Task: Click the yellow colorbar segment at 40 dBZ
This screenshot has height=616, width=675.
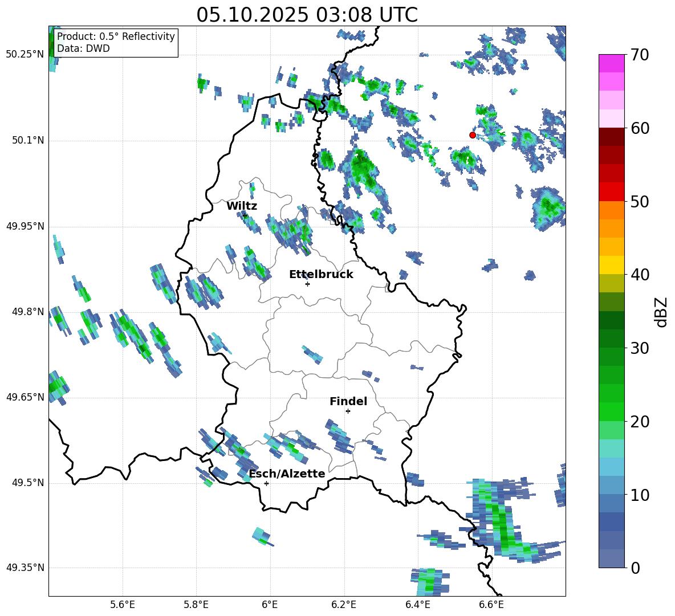Action: [x=611, y=264]
